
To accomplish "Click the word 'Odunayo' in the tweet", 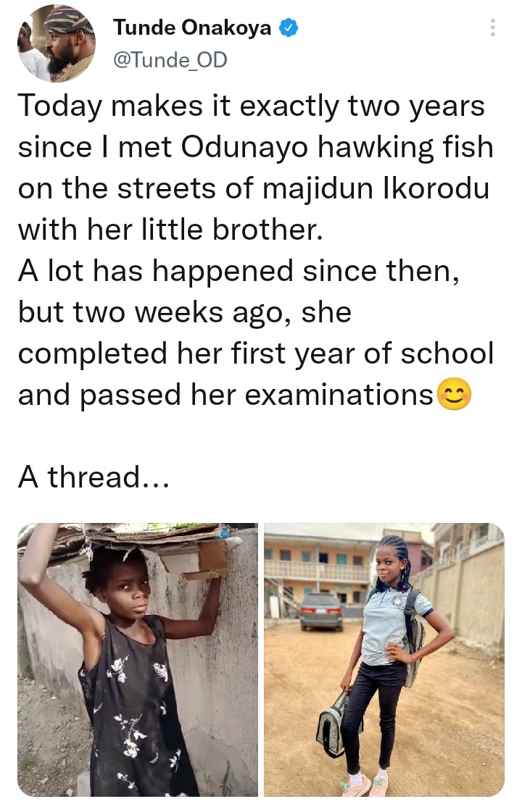I will tap(244, 148).
